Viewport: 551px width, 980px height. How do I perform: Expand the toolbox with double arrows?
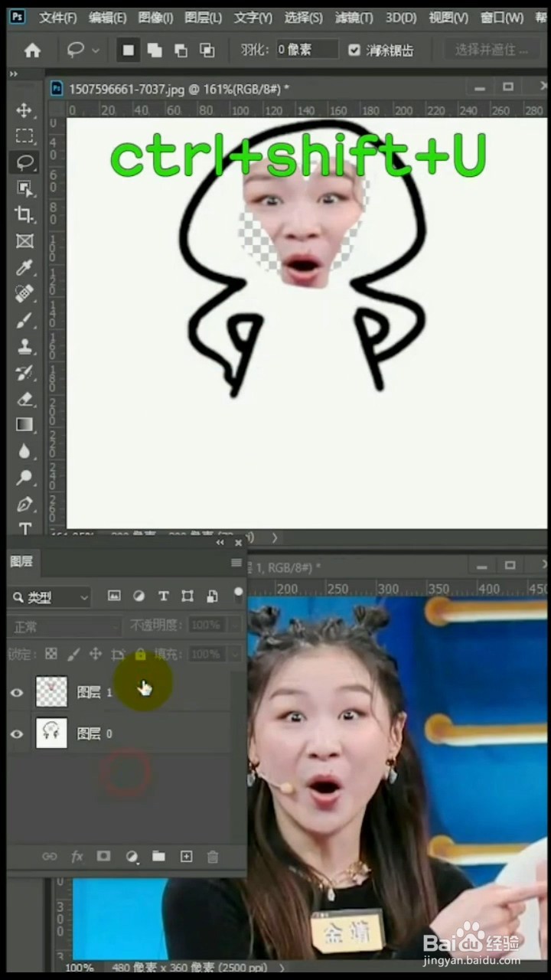(x=13, y=74)
